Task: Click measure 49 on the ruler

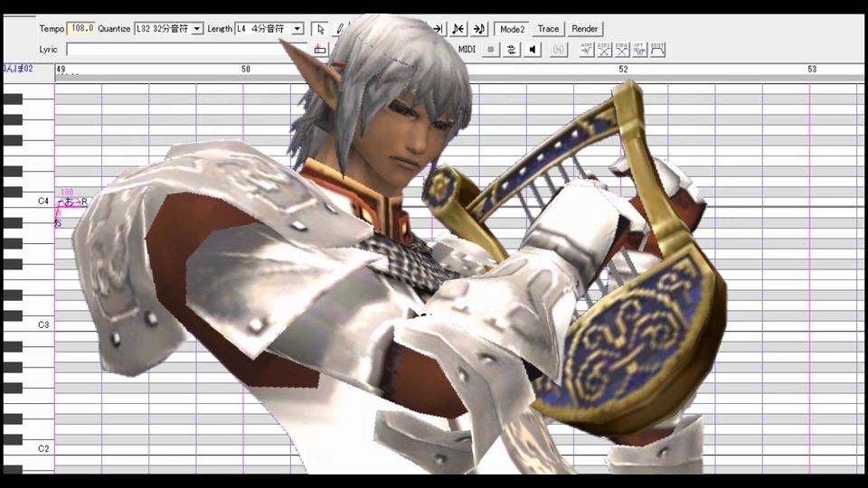Action: tap(61, 70)
